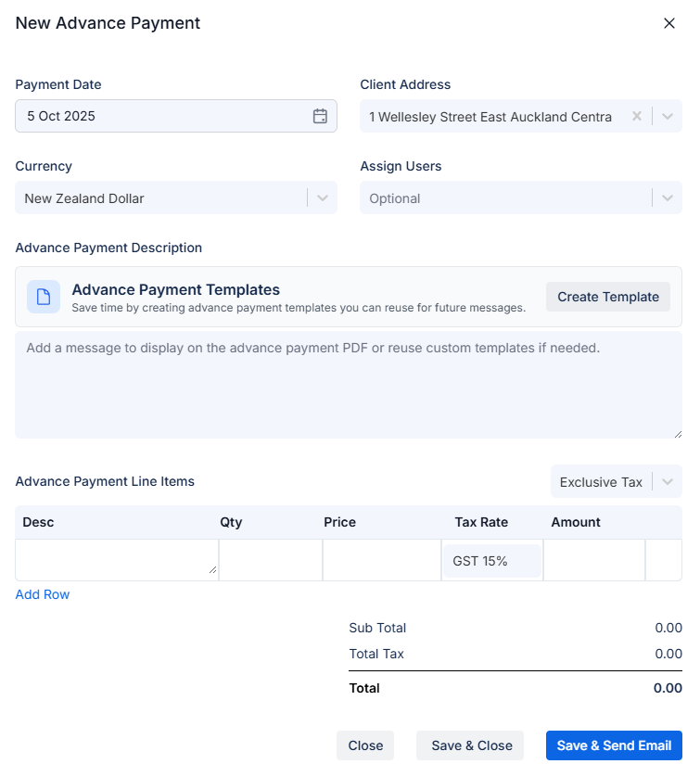The width and height of the screenshot is (700, 764).
Task: Click the Save & Close button
Action: tap(469, 745)
